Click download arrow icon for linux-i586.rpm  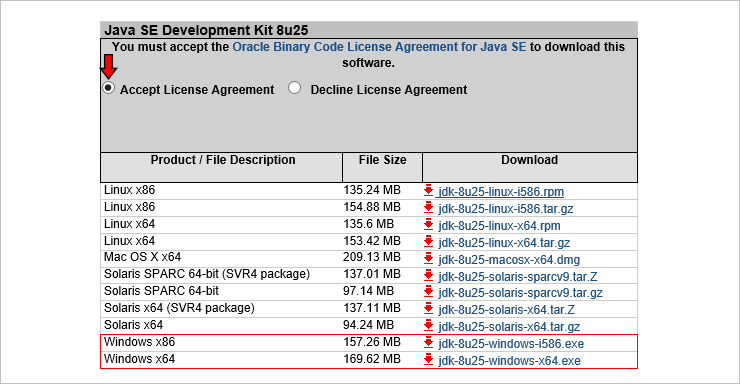[429, 191]
